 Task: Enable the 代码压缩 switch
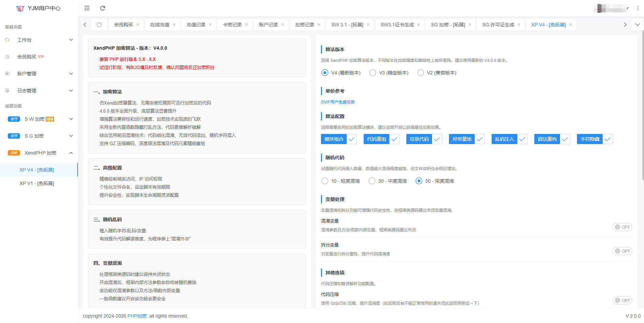pos(622,300)
